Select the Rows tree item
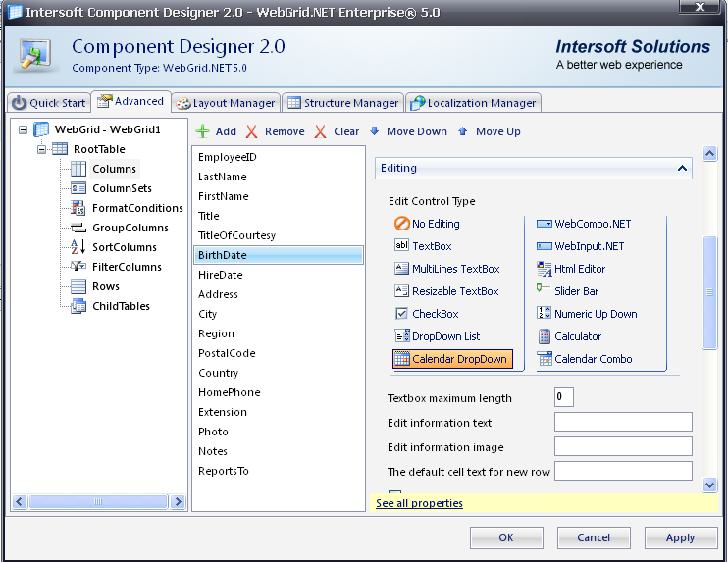 click(105, 286)
